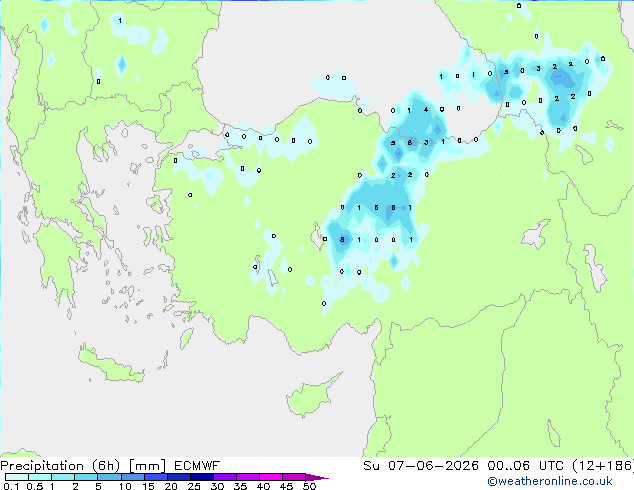Click the 45–50 mm legend swatch
The height and width of the screenshot is (490, 634).
(x=294, y=477)
